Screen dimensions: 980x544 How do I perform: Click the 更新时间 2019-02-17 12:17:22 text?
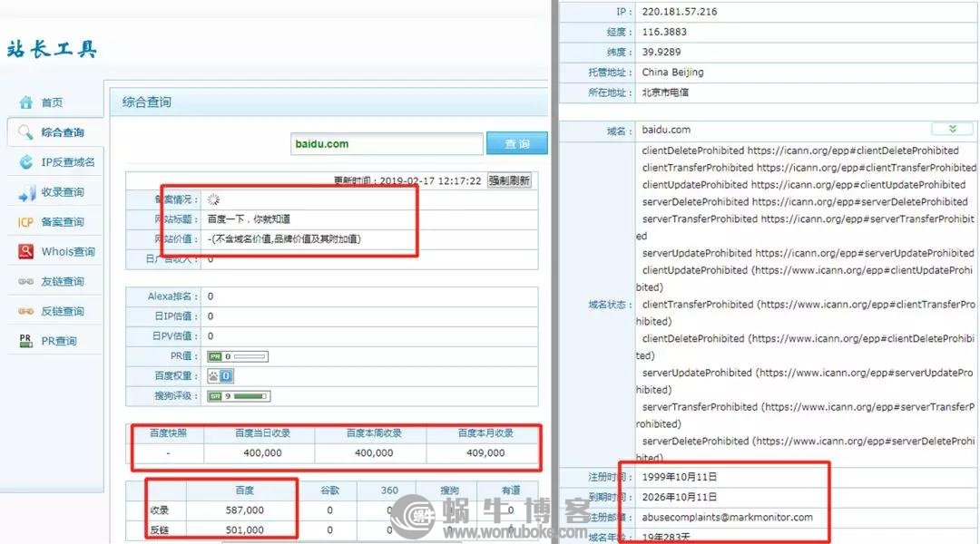coord(407,180)
